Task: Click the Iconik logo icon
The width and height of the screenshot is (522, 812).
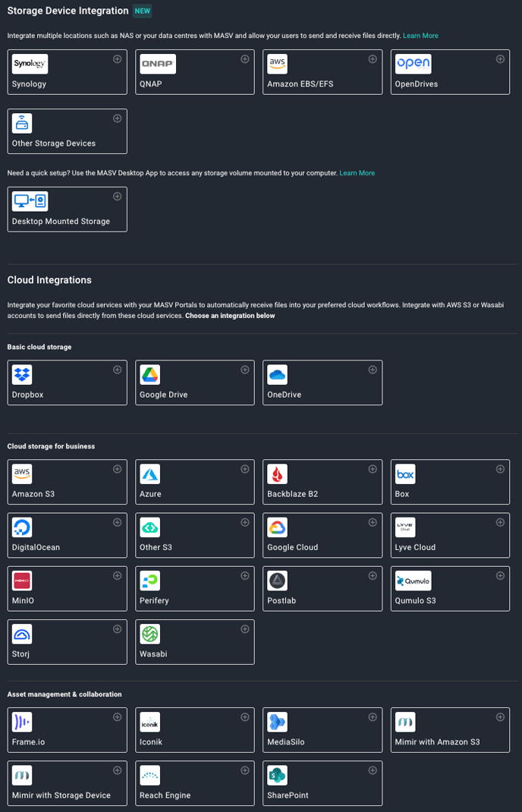Action: pyautogui.click(x=150, y=722)
